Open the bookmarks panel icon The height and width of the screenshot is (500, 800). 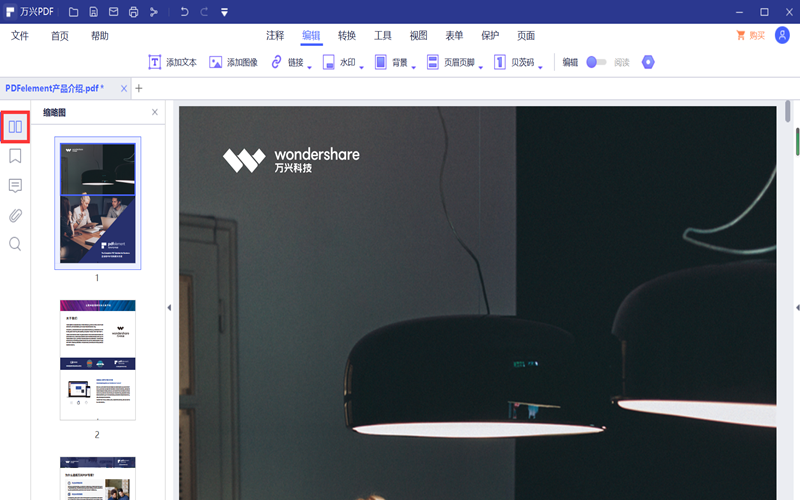click(x=15, y=156)
